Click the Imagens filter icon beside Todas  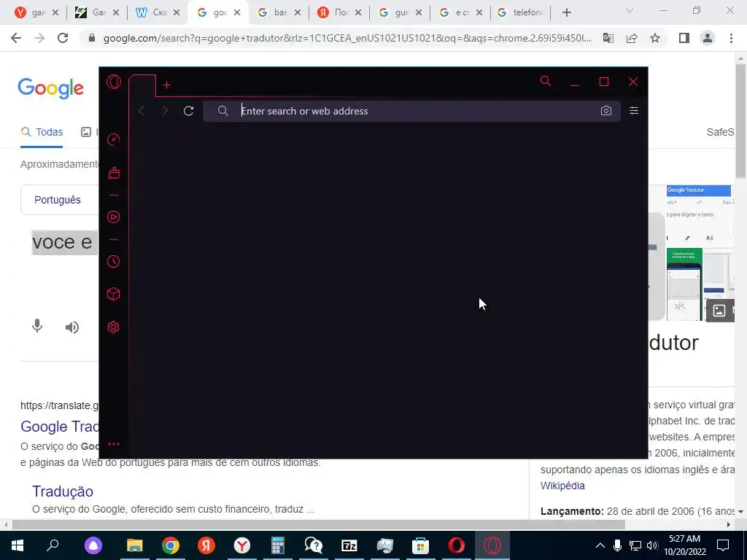(86, 132)
